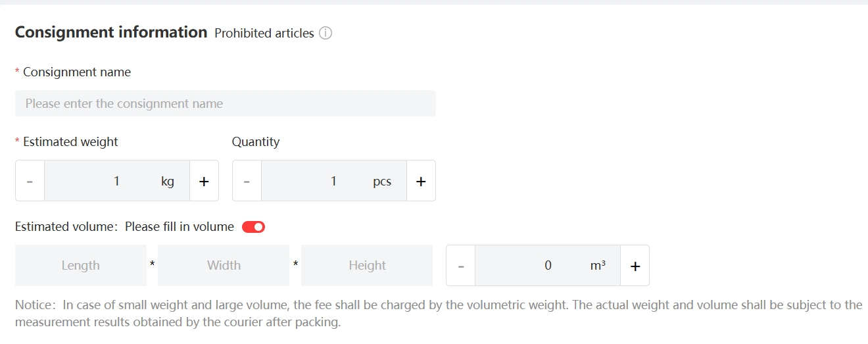
Task: Select the Width input box
Action: (x=224, y=266)
